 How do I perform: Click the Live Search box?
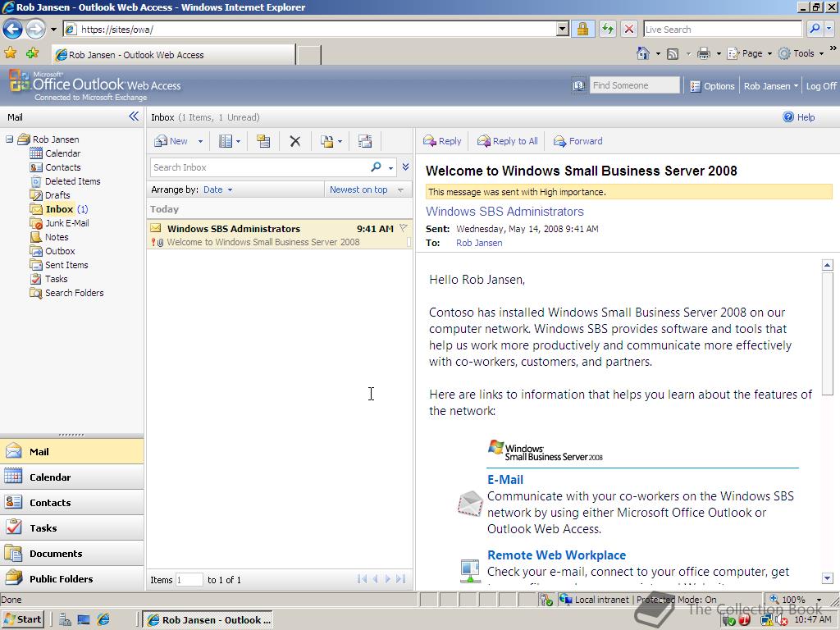[723, 30]
